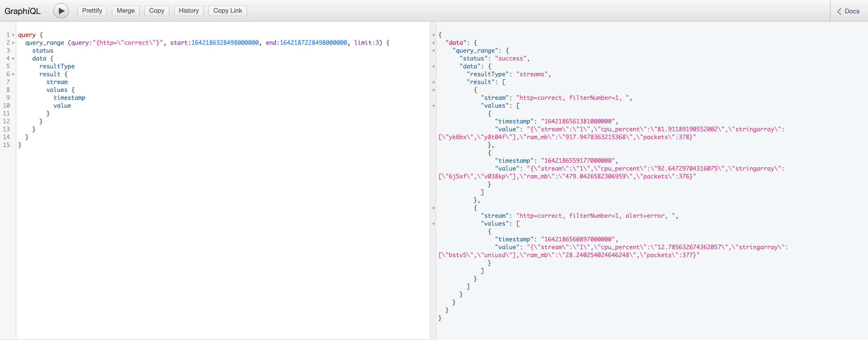This screenshot has height=340, width=868.
Task: Click the "streams" resultType value
Action: pos(532,74)
